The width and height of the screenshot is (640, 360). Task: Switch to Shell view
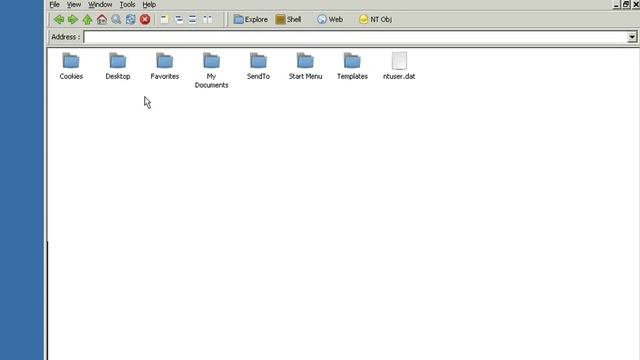pyautogui.click(x=289, y=19)
